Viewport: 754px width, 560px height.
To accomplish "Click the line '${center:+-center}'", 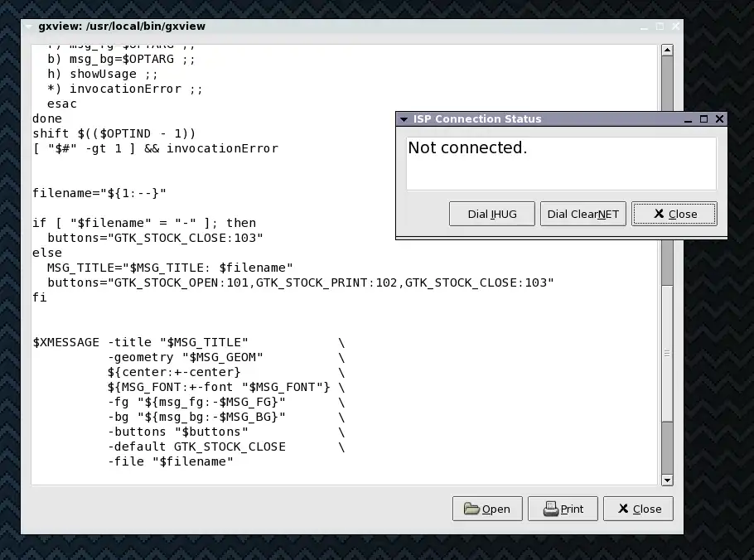I will click(174, 372).
